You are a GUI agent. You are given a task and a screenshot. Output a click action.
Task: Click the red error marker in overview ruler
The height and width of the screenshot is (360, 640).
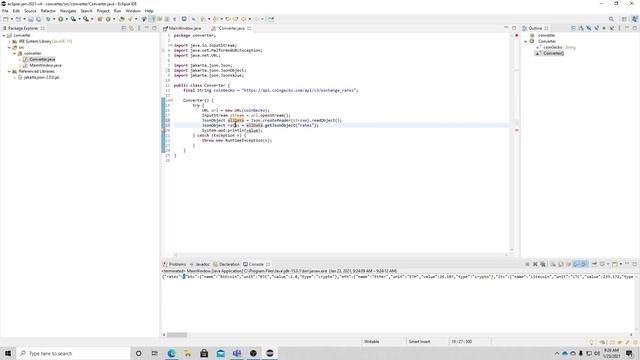[x=516, y=130]
